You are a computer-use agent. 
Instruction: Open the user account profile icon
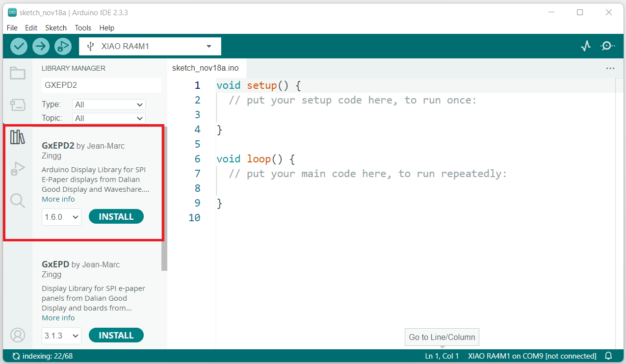click(18, 335)
